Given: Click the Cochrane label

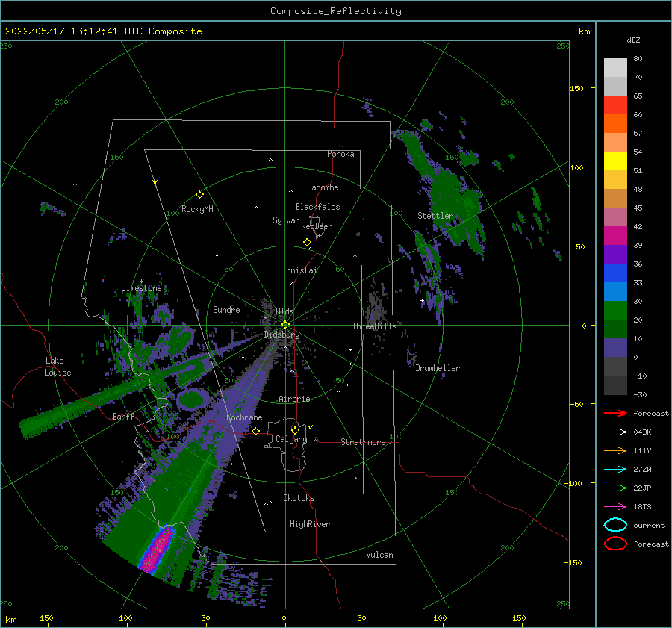Looking at the screenshot, I should click(244, 417).
